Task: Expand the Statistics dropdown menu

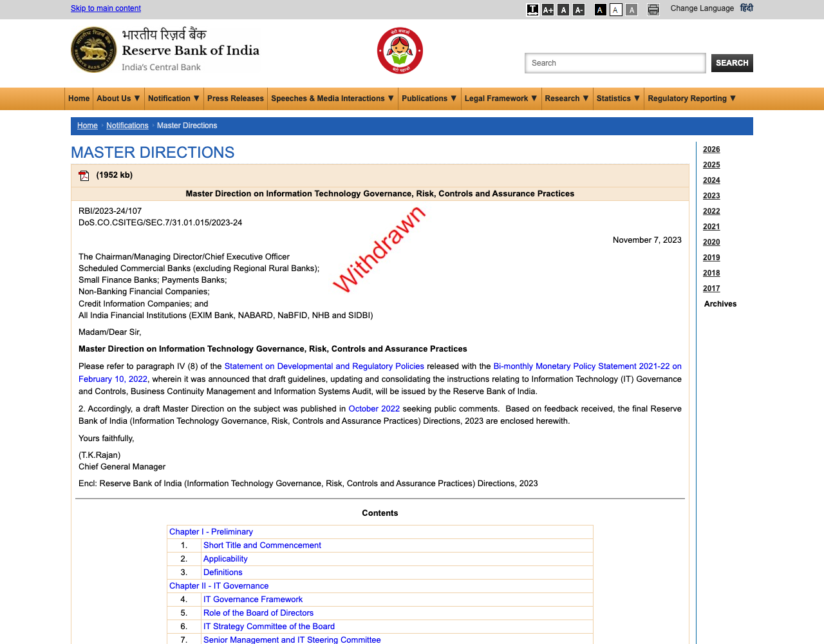Action: (x=618, y=99)
